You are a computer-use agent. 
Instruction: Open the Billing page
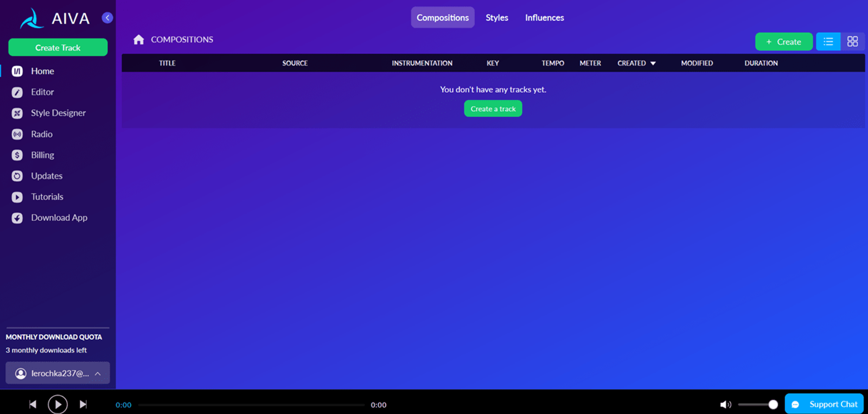pos(42,155)
